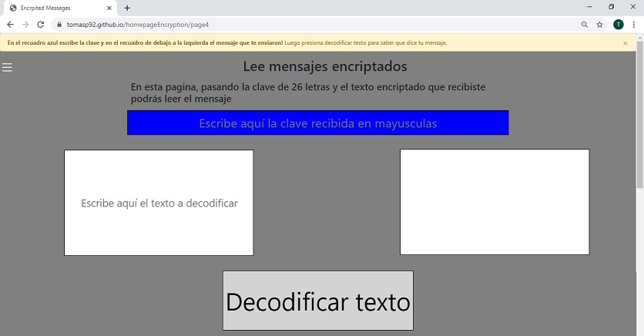The width and height of the screenshot is (644, 336).
Task: Click the blue key input field
Action: point(317,123)
